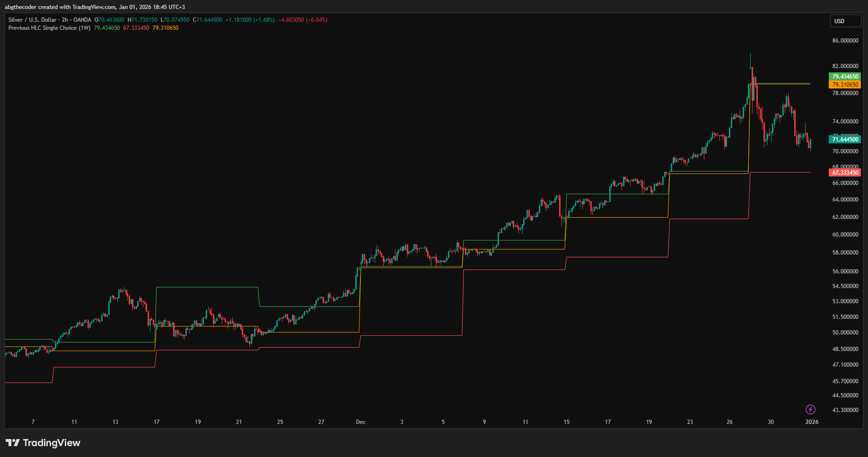The image size is (868, 457).
Task: Click the change value +1.181000 (+1.68%)
Action: click(x=250, y=20)
